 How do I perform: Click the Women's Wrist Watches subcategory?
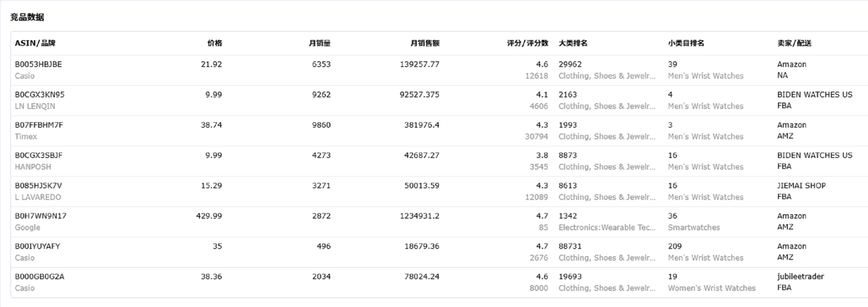(x=711, y=288)
